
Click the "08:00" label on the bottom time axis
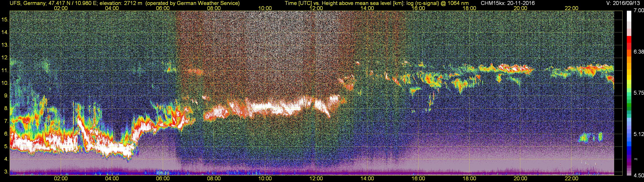pos(214,179)
